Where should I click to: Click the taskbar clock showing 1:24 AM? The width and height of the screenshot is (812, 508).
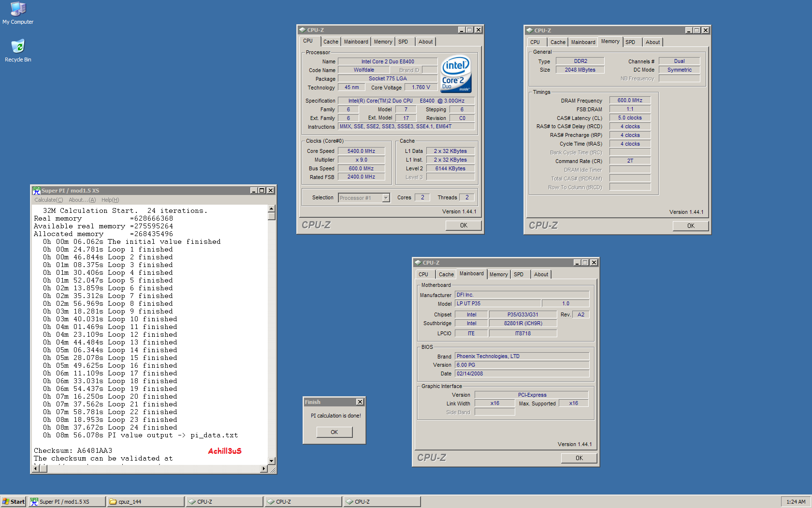coord(796,502)
